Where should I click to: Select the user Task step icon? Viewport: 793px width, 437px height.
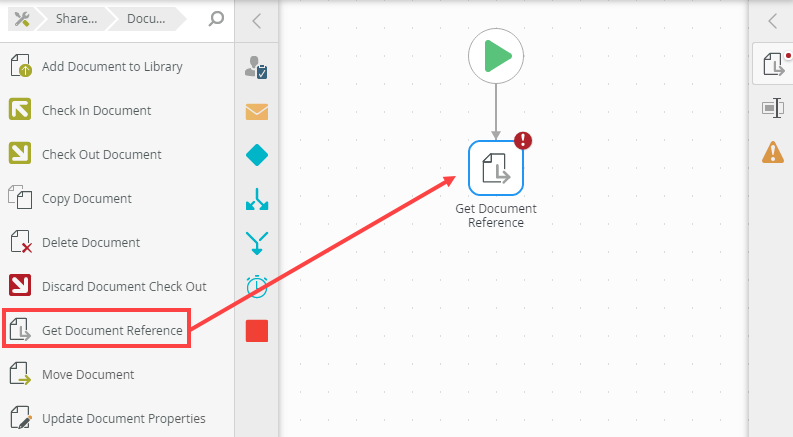coord(256,67)
